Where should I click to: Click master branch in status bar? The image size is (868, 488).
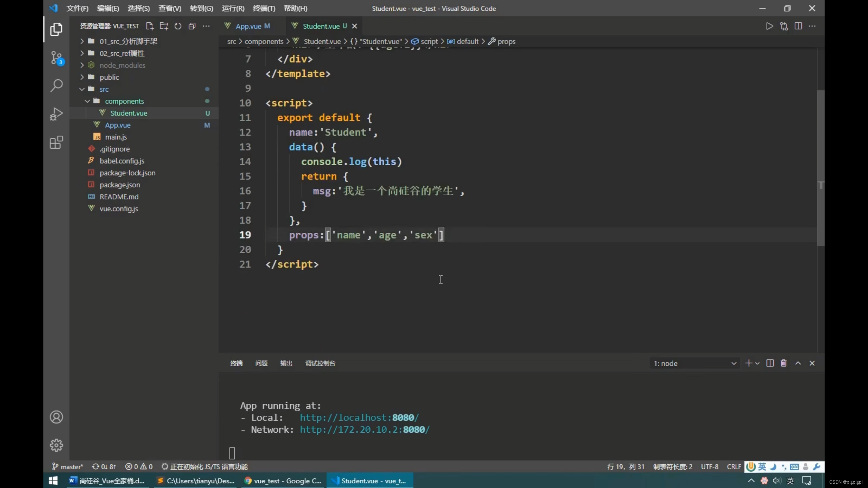(x=67, y=467)
